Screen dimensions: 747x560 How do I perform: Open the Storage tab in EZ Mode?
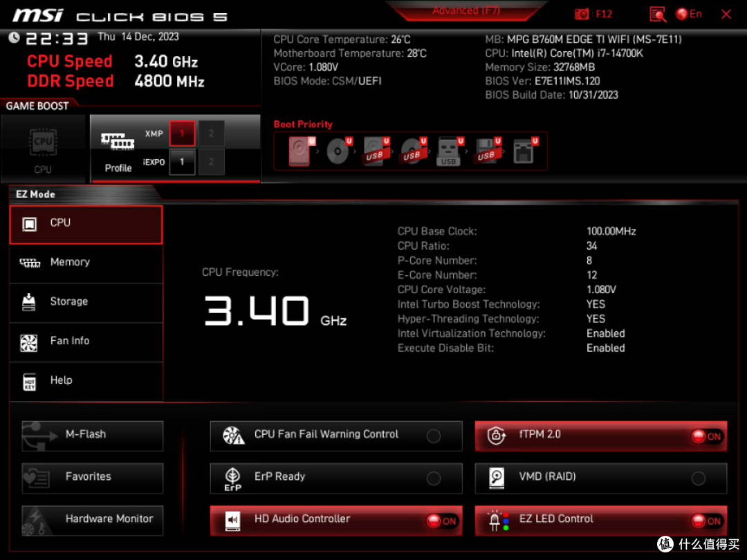[86, 303]
